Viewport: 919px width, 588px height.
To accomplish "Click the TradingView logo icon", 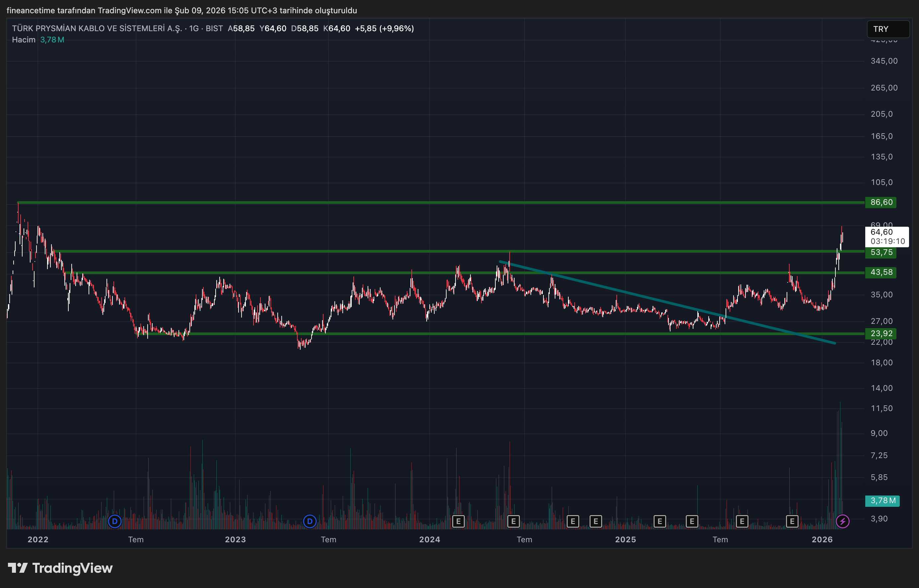I will point(18,568).
